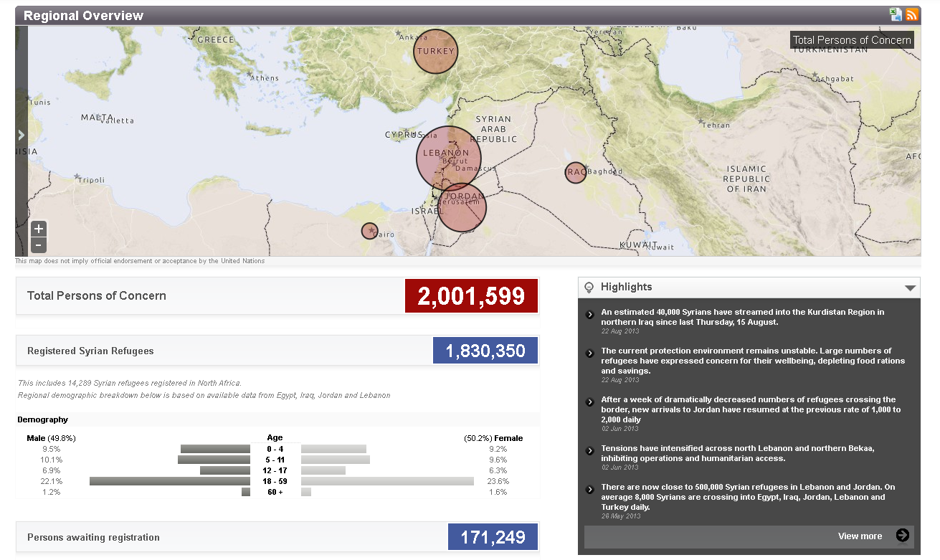
Task: Click the Regional Overview header
Action: (x=84, y=16)
